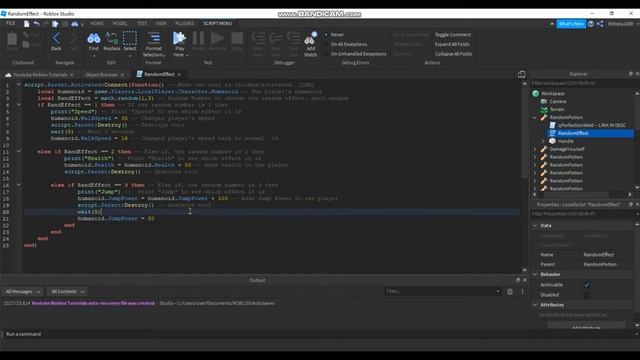
Task: Click the What's New button
Action: pos(571,24)
